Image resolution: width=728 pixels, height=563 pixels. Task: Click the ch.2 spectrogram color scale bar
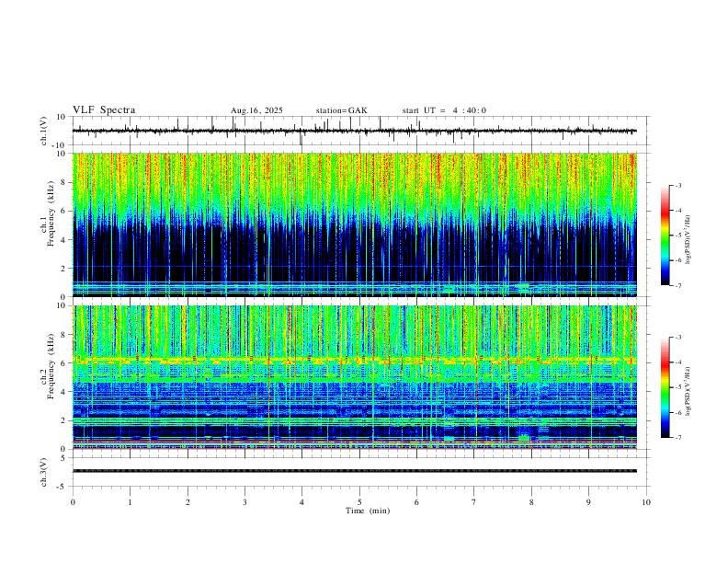coord(665,387)
